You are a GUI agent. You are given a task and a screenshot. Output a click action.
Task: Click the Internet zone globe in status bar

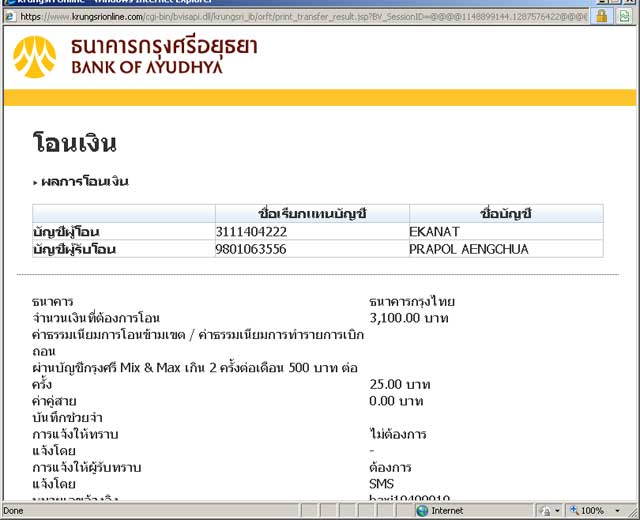[422, 510]
